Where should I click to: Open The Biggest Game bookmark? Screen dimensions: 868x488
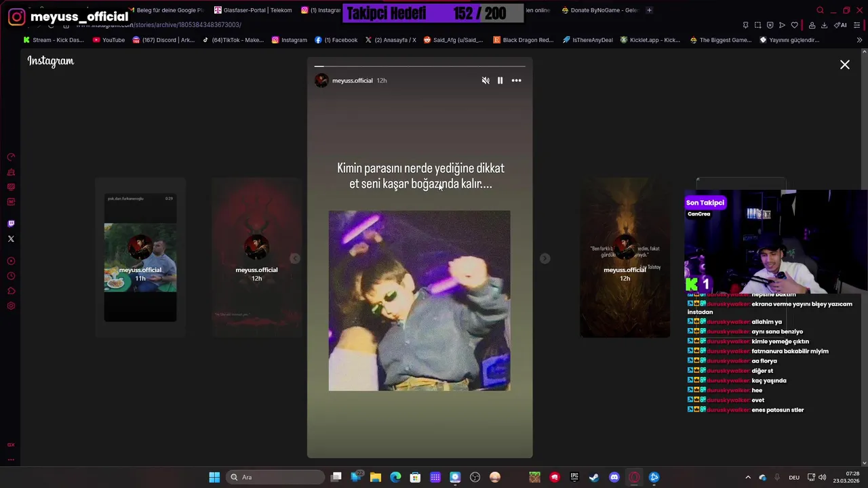pyautogui.click(x=720, y=40)
